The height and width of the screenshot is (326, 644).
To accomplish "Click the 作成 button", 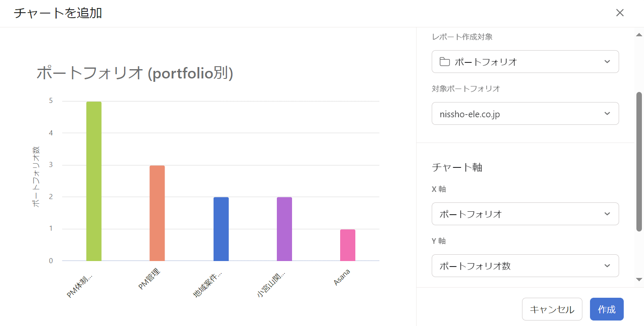I will [x=606, y=310].
